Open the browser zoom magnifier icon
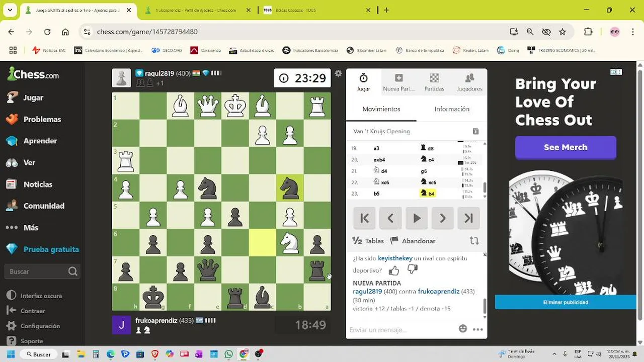644x362 pixels. (x=530, y=32)
